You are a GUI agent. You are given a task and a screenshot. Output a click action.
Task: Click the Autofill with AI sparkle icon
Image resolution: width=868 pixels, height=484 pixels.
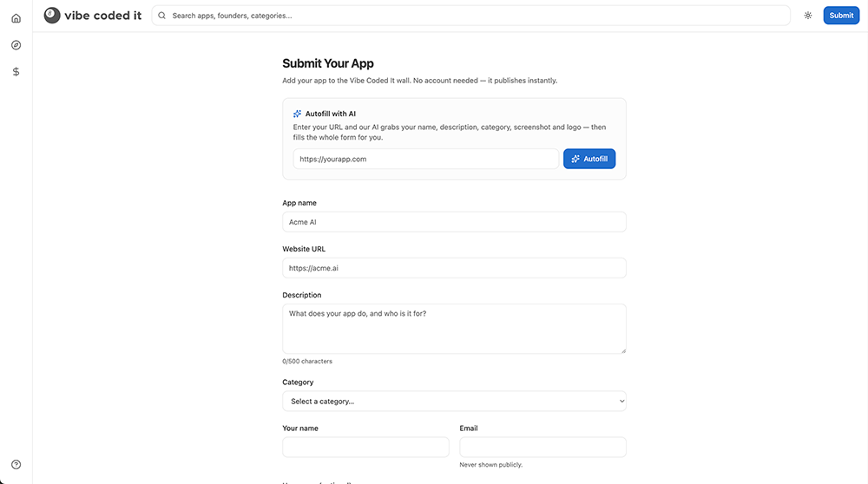point(297,114)
